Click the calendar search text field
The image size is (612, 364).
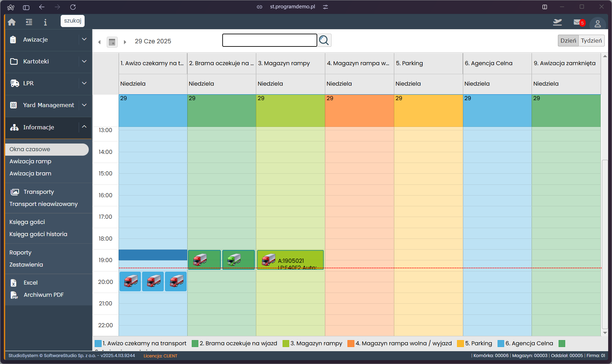coord(269,41)
